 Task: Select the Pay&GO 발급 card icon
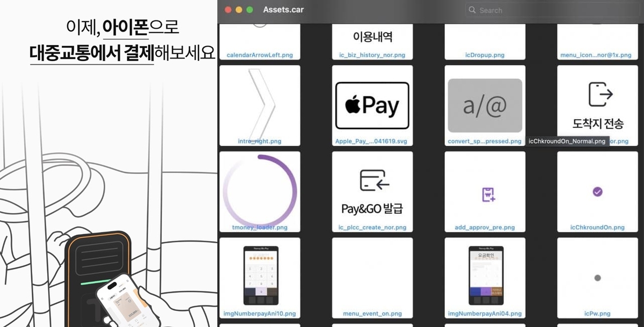(x=372, y=192)
